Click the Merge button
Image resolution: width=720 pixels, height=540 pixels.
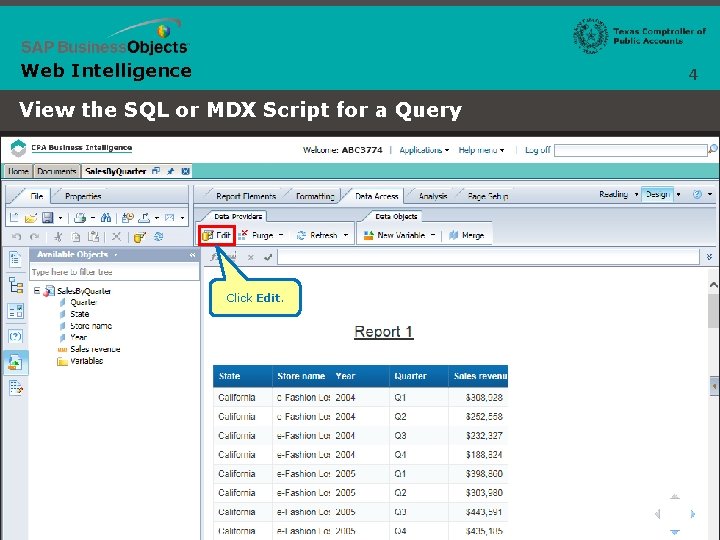click(467, 235)
